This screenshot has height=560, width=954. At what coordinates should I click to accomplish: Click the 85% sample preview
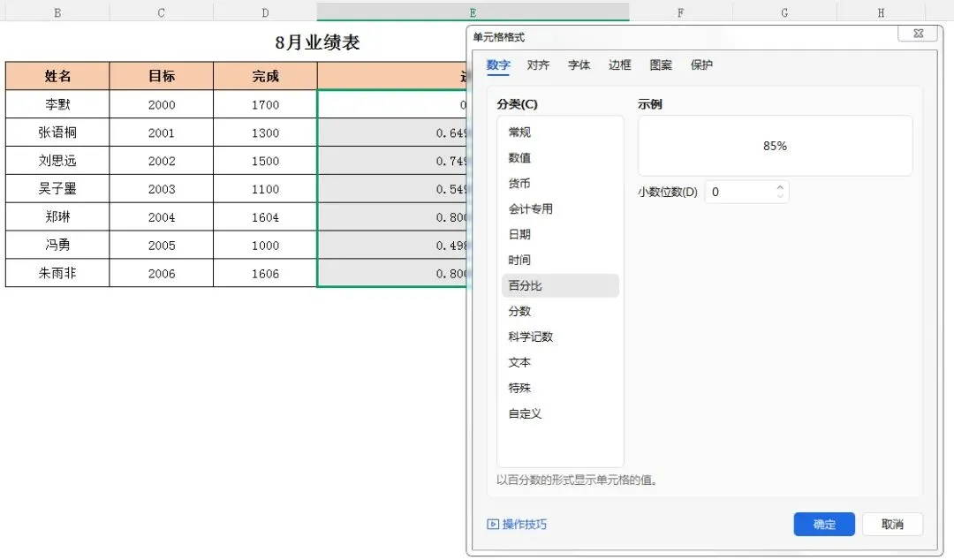776,146
